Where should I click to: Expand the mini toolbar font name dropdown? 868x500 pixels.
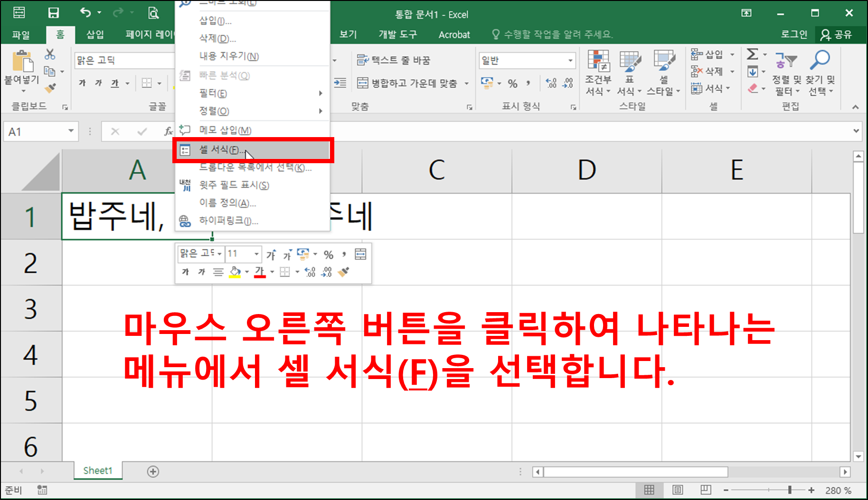pos(219,254)
